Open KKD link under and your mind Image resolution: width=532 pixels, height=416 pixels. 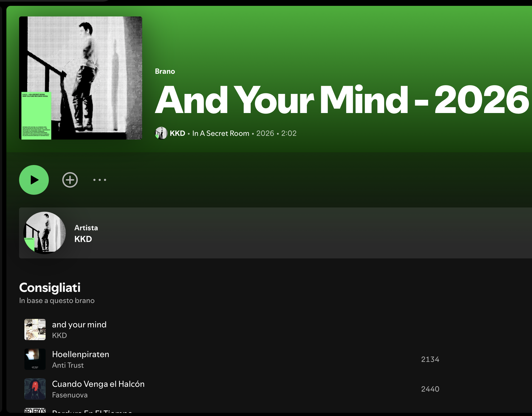pyautogui.click(x=59, y=335)
